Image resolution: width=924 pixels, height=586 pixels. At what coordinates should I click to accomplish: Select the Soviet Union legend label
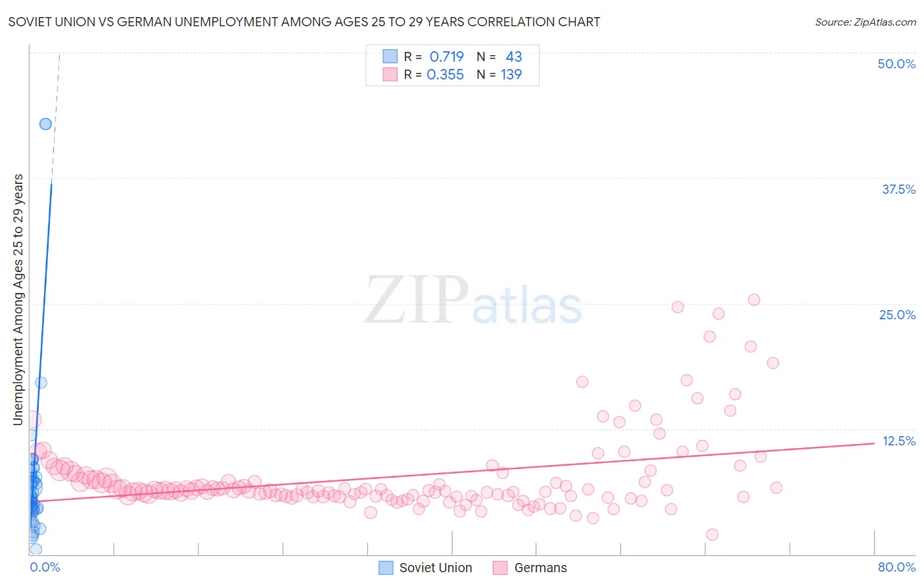point(436,568)
